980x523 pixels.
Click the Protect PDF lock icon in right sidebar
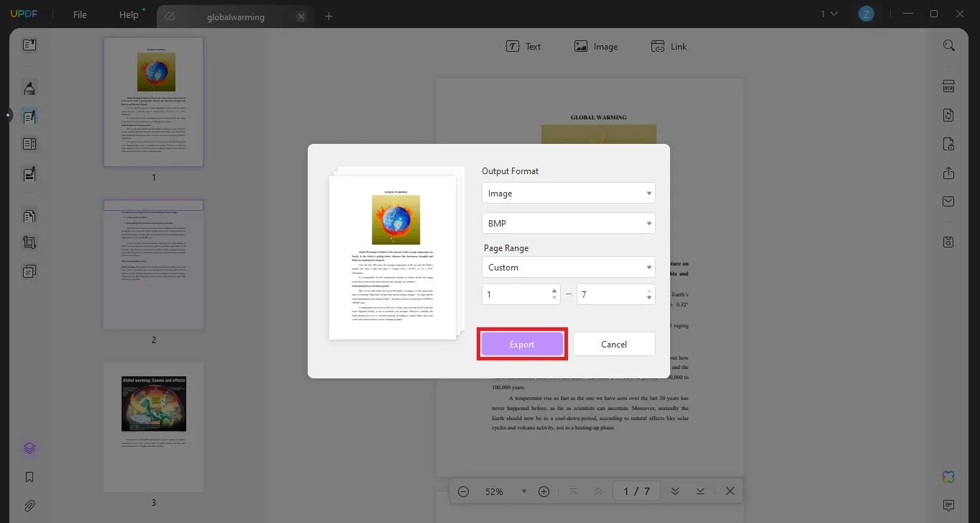949,144
